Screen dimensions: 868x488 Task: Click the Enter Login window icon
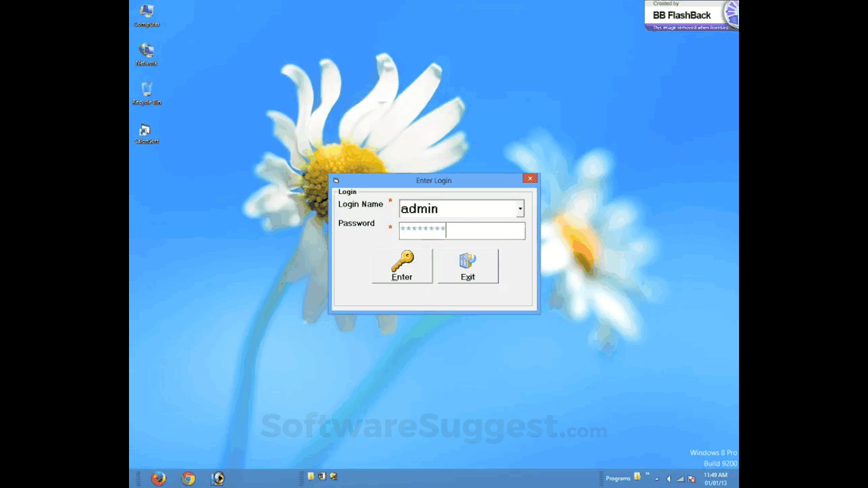[336, 180]
